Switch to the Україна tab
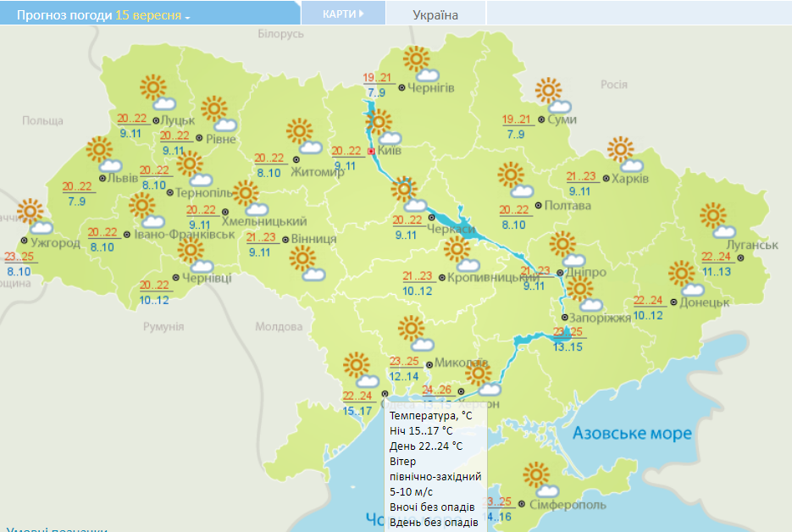 coord(434,12)
